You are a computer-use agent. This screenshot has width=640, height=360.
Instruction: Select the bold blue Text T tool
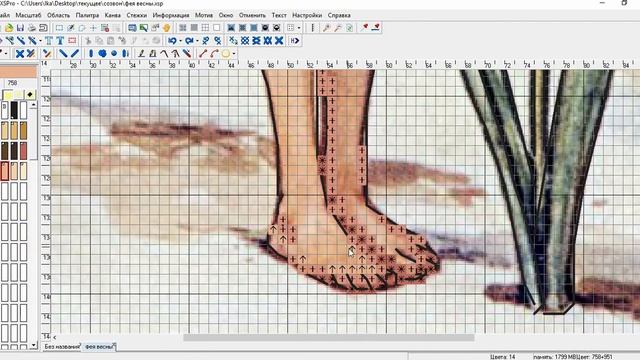(60, 40)
